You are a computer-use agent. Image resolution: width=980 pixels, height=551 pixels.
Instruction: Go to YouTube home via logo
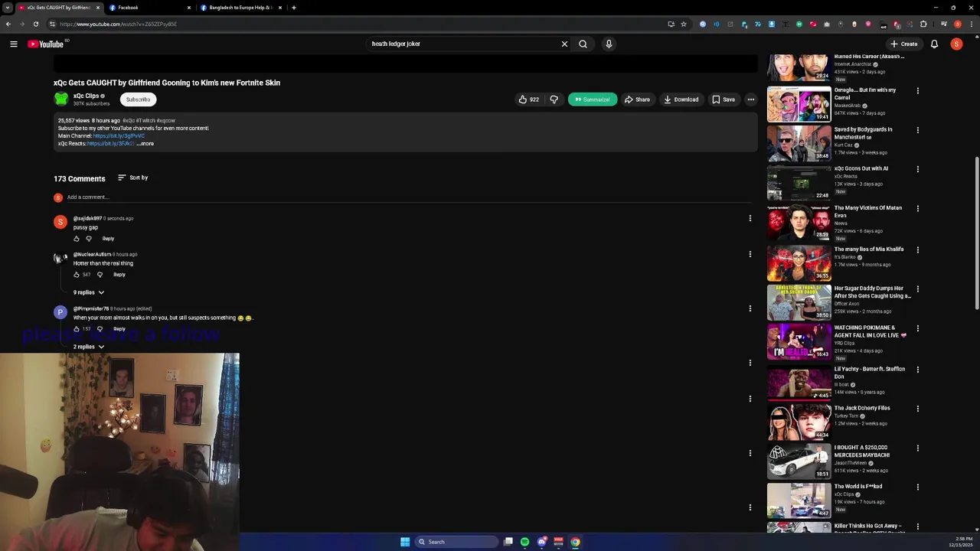pos(46,44)
